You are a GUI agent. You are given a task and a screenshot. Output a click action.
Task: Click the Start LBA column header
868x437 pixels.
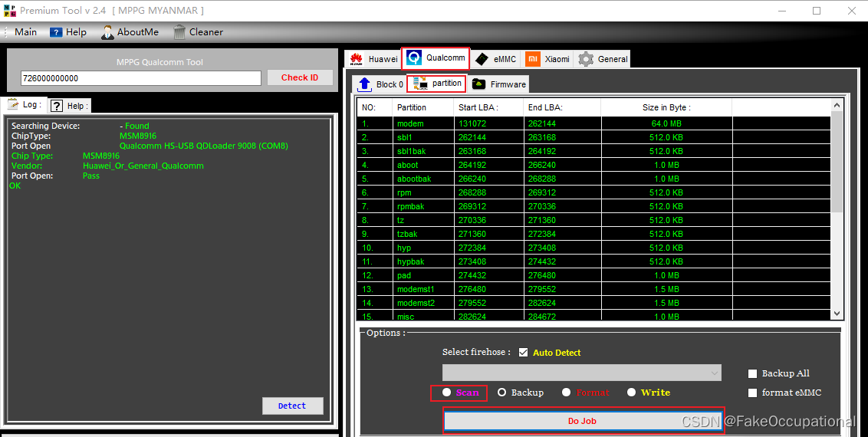(488, 107)
